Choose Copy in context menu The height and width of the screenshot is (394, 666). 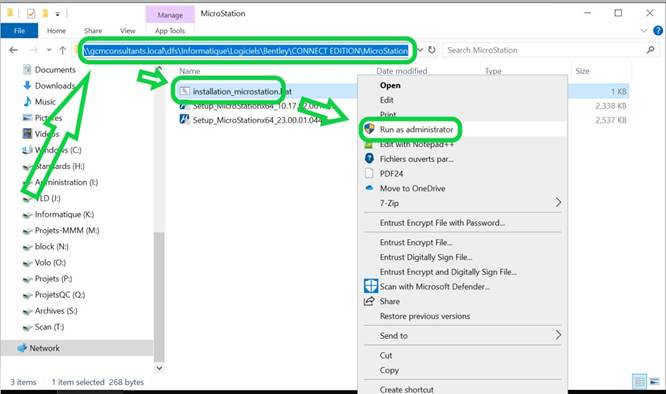coord(389,370)
